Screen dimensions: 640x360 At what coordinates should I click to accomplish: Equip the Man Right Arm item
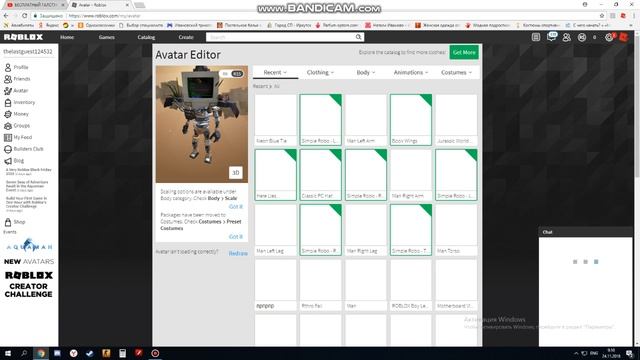pos(411,175)
